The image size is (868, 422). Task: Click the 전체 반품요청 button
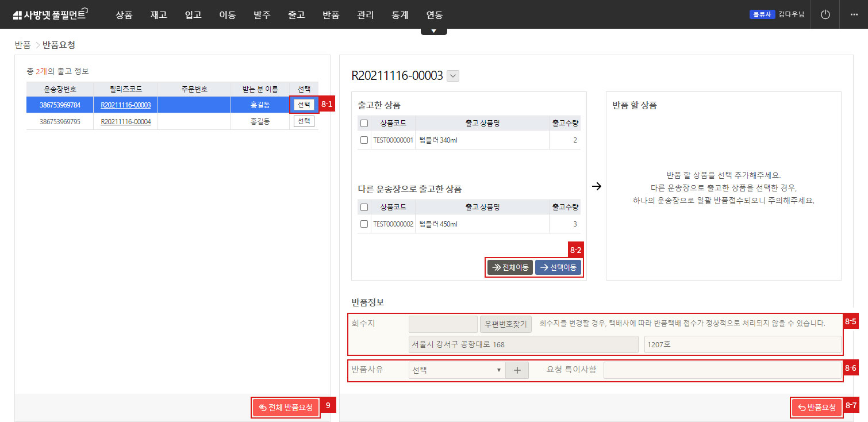point(286,408)
